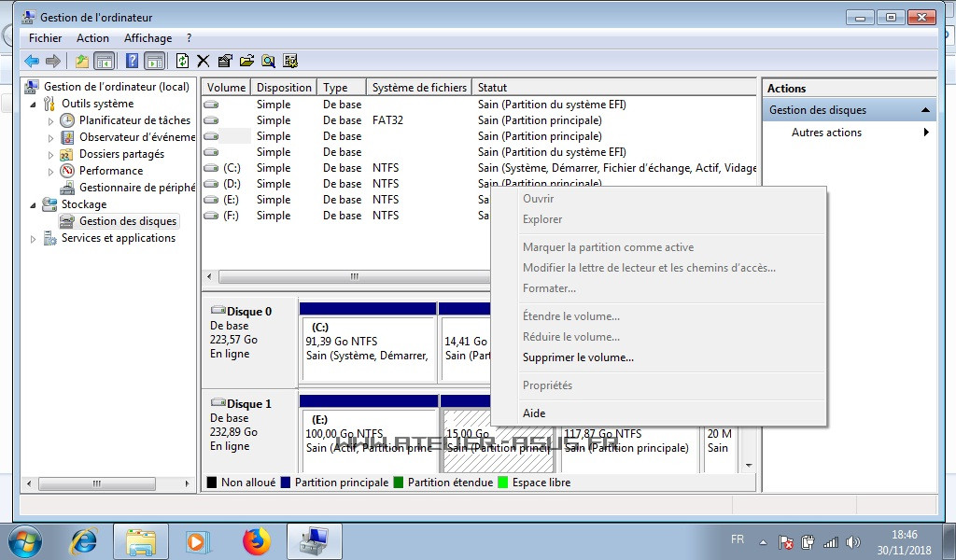Select the (E:) 100,00 Go NTFS partition
The width and height of the screenshot is (956, 560).
(x=370, y=441)
